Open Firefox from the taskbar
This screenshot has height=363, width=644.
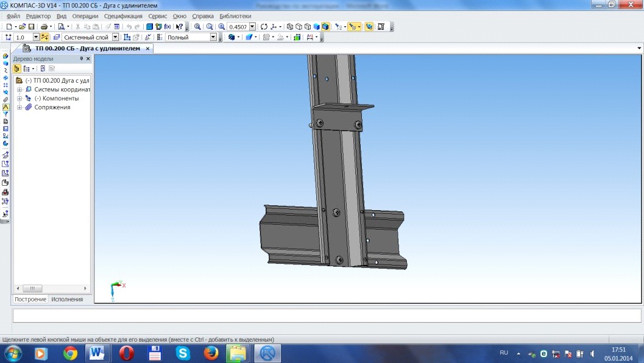coord(211,353)
